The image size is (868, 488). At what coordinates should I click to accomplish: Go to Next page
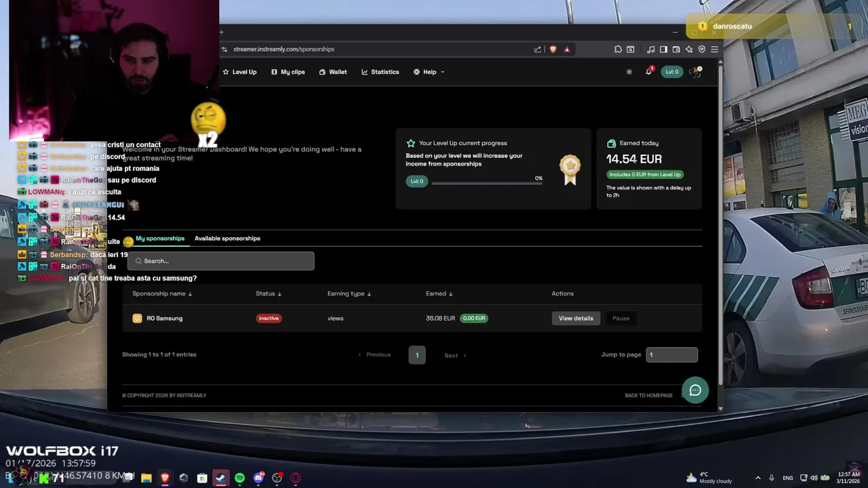455,355
